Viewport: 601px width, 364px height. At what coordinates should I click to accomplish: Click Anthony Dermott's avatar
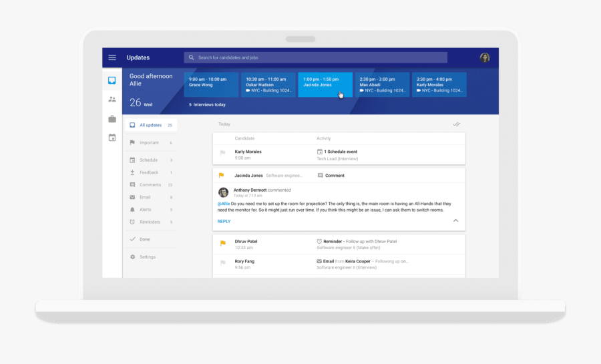[x=224, y=192]
